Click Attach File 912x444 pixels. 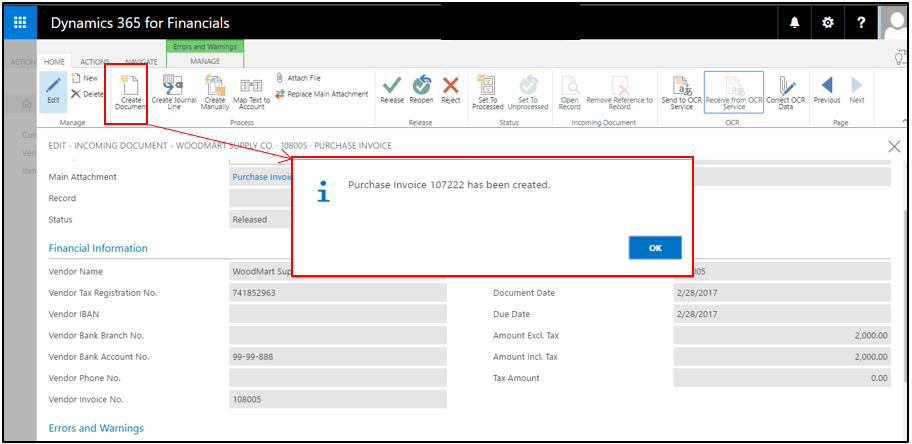point(298,78)
